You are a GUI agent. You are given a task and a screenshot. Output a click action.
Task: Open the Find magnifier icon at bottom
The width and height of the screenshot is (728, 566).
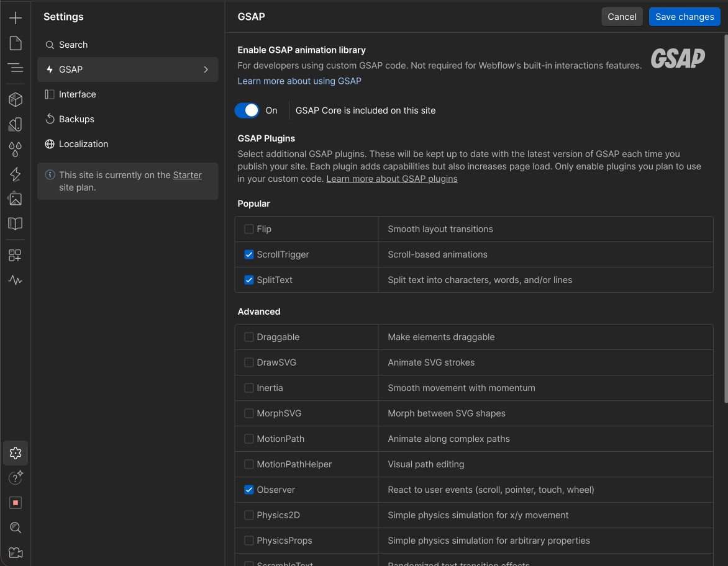click(x=16, y=528)
